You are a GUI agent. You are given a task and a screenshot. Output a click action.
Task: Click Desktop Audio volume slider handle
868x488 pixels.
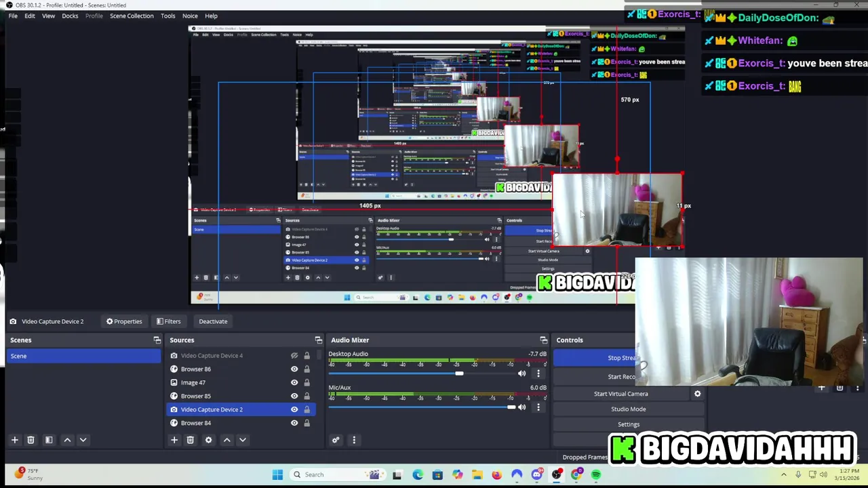click(x=459, y=373)
